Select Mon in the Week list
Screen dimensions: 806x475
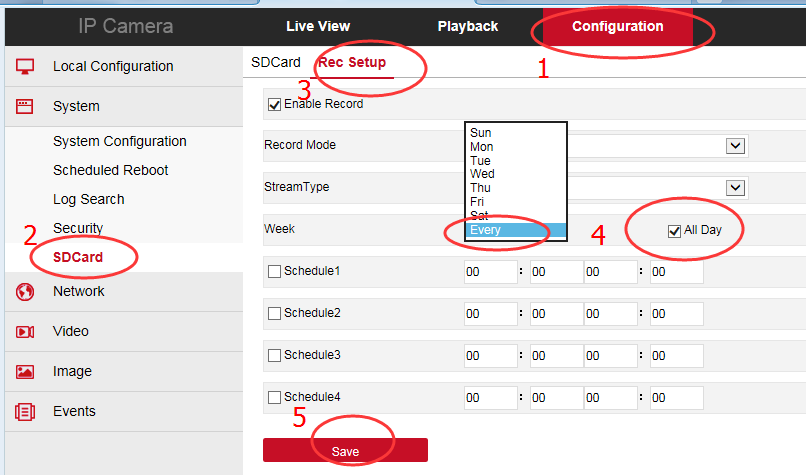pyautogui.click(x=516, y=147)
